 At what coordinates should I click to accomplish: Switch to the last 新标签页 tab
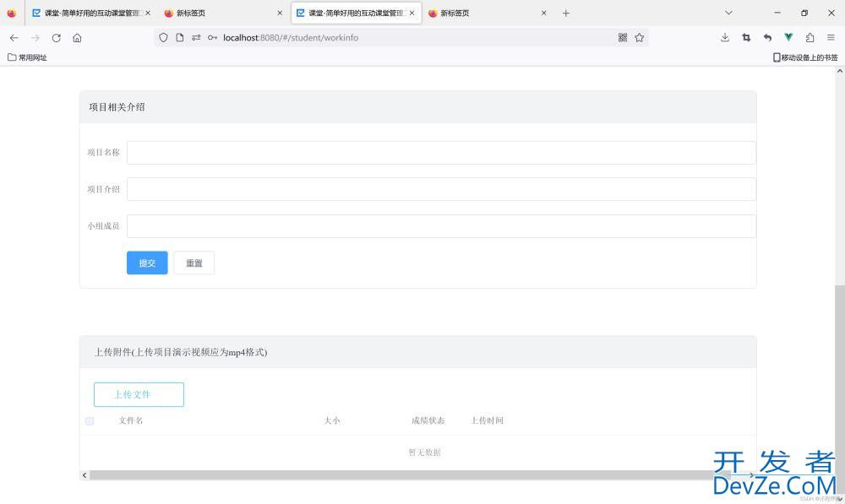pyautogui.click(x=488, y=13)
